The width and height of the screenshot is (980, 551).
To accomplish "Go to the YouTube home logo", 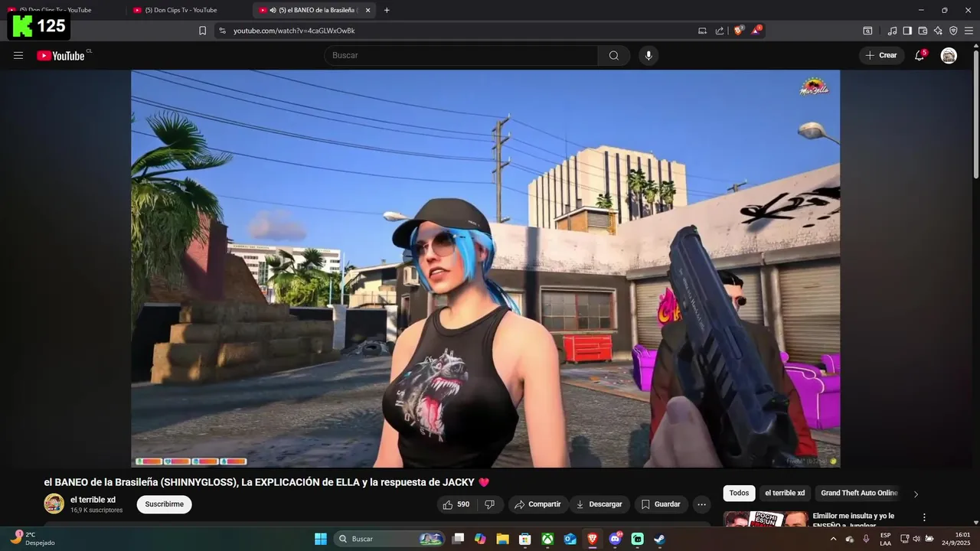I will point(61,55).
